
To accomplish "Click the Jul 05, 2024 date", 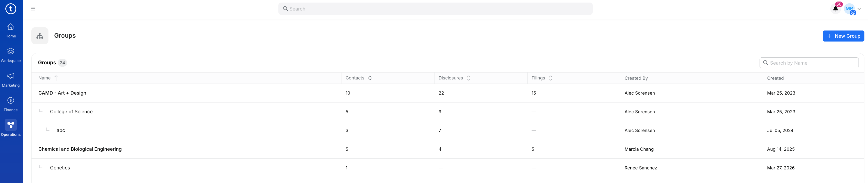I will (780, 130).
